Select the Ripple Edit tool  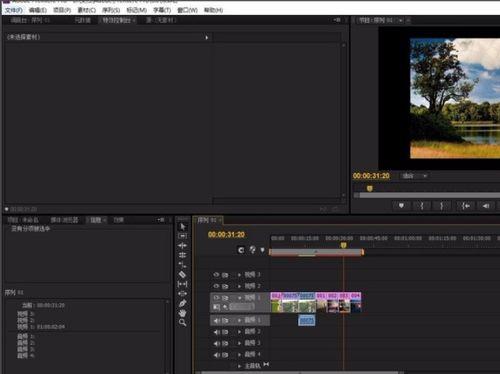tap(182, 246)
